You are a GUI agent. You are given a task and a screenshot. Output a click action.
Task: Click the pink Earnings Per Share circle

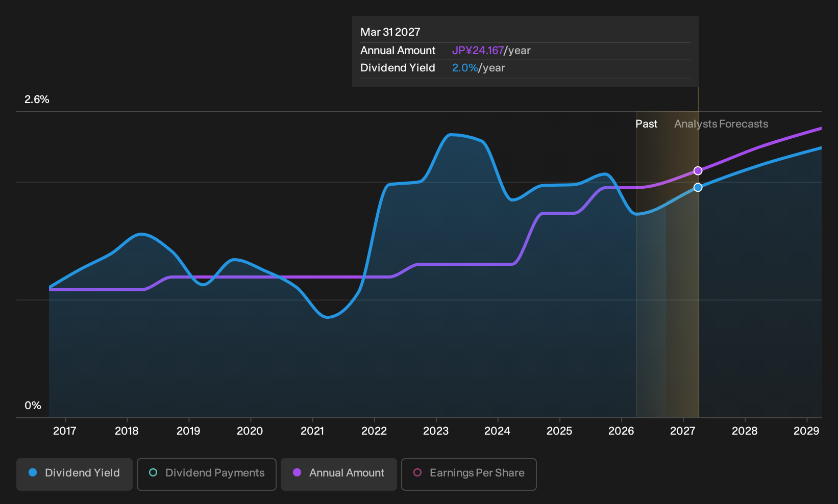click(417, 472)
